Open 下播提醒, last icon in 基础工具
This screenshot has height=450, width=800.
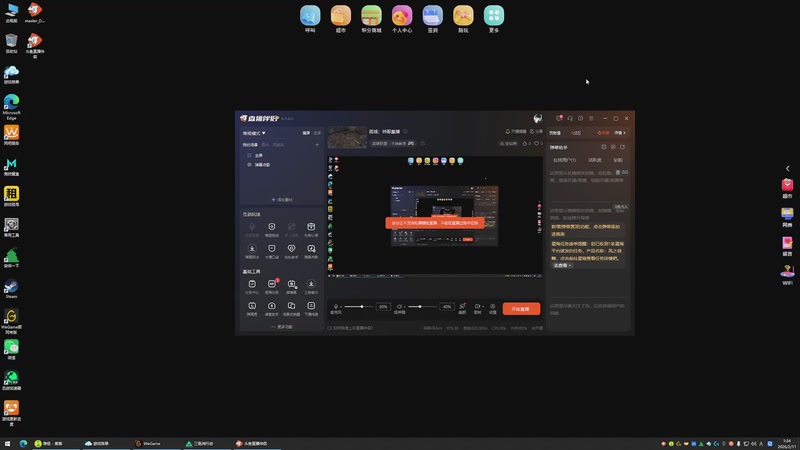click(x=311, y=308)
